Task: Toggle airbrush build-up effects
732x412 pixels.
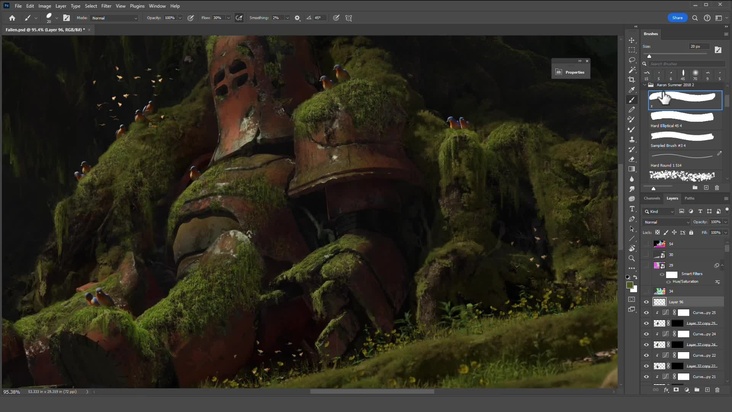Action: 239,18
